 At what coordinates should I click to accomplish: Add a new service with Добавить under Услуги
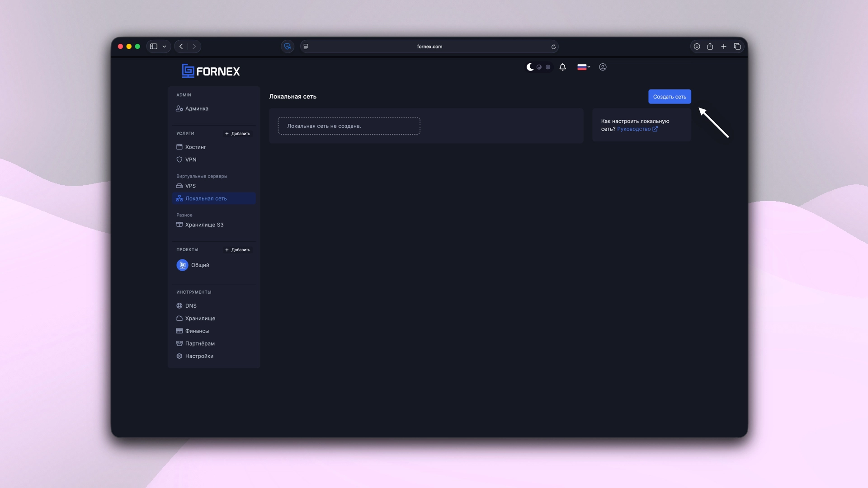point(237,133)
